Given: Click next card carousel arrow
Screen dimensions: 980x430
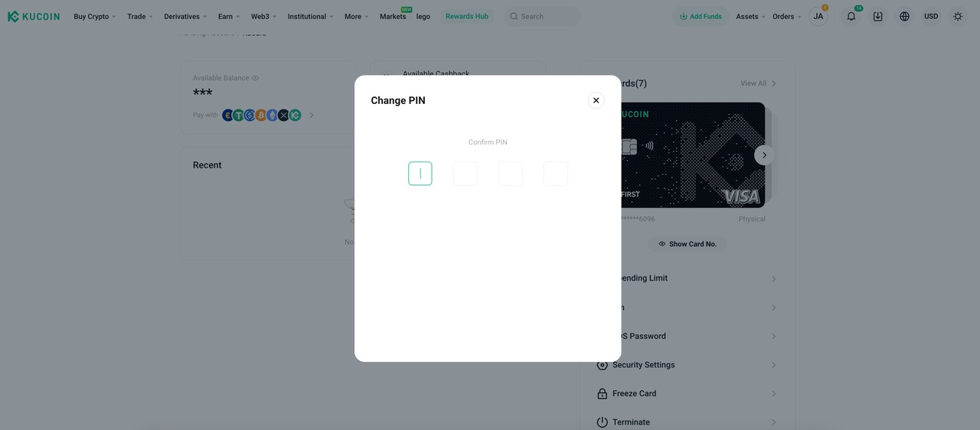Looking at the screenshot, I should 764,155.
